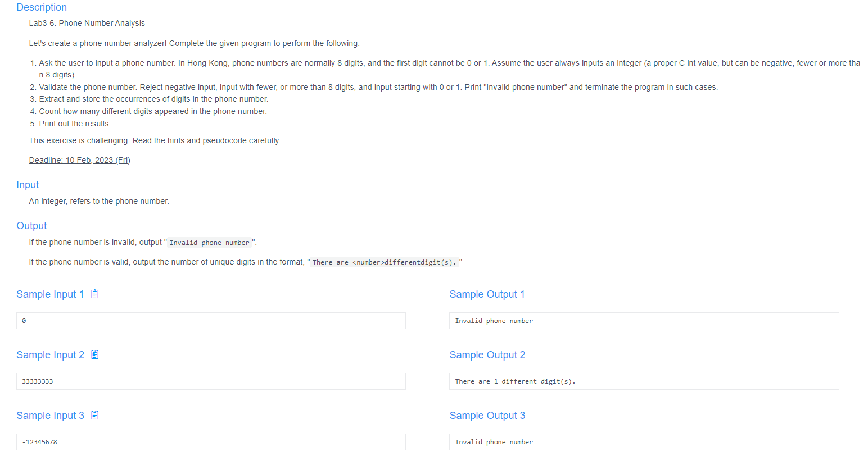Select the Description section heading
Screen dimensions: 868x456
(41, 7)
